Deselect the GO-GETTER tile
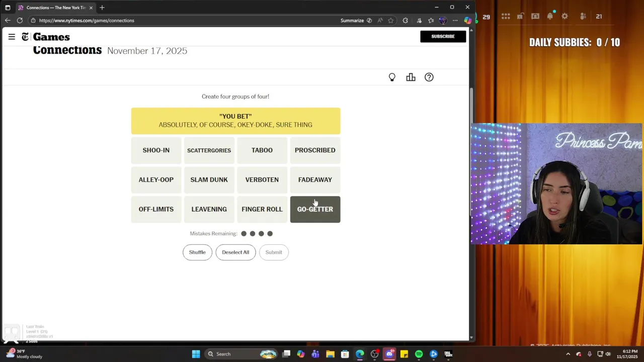Image resolution: width=644 pixels, height=362 pixels. click(315, 209)
